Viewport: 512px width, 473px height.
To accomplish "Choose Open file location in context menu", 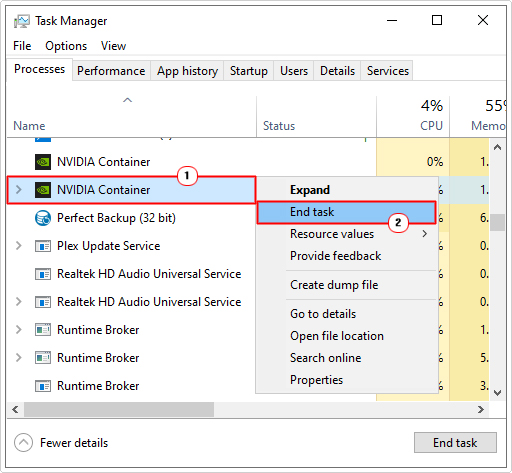I will click(x=347, y=336).
